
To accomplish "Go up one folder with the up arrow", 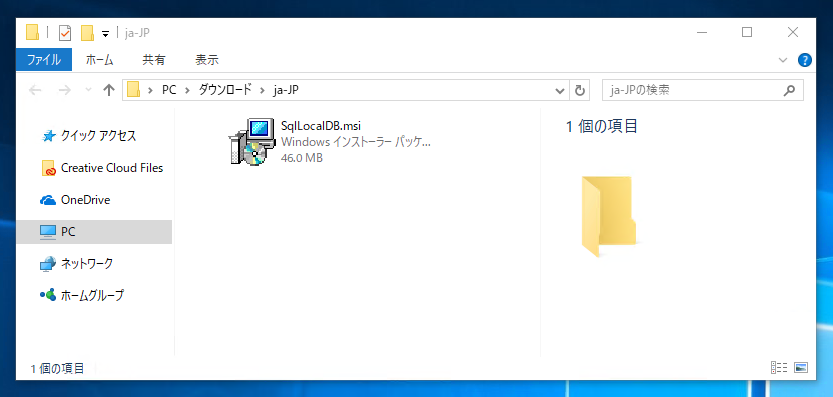I will tap(109, 90).
